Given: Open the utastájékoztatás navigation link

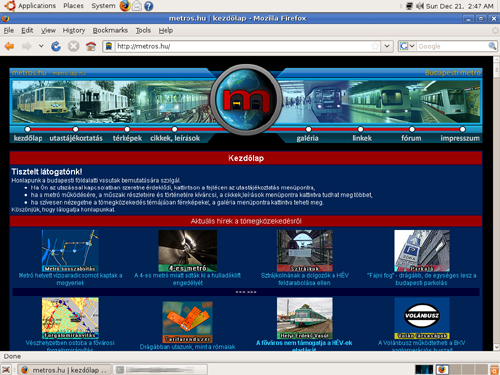Looking at the screenshot, I should tap(76, 138).
